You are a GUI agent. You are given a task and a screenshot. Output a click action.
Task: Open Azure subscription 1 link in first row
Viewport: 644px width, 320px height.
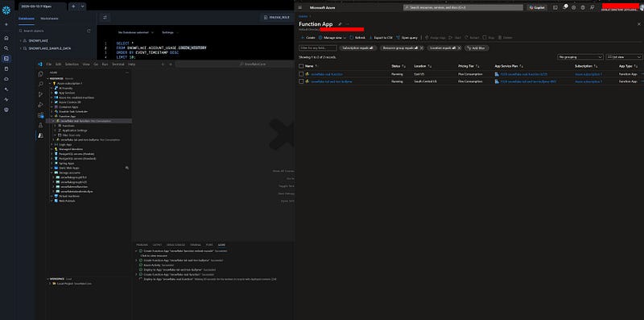588,74
